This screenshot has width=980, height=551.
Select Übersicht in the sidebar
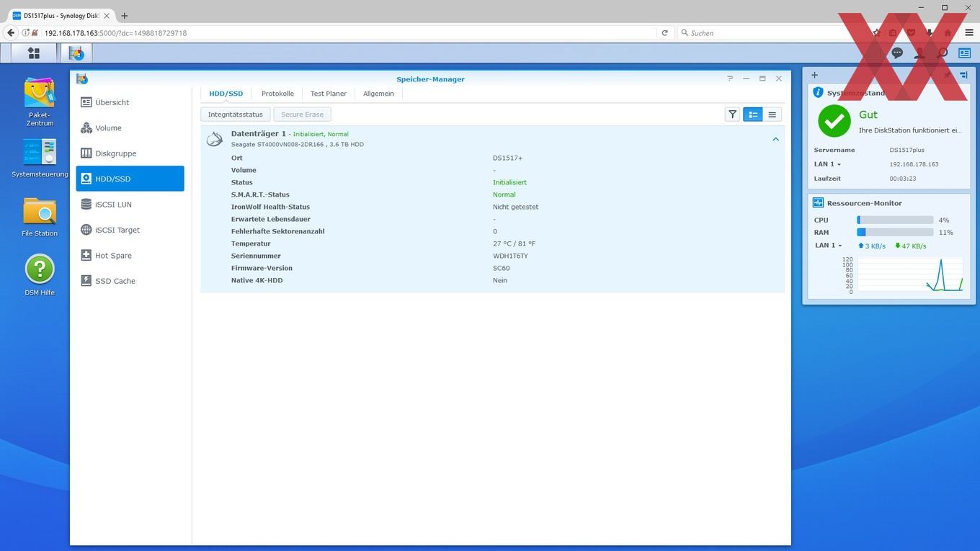(x=130, y=102)
